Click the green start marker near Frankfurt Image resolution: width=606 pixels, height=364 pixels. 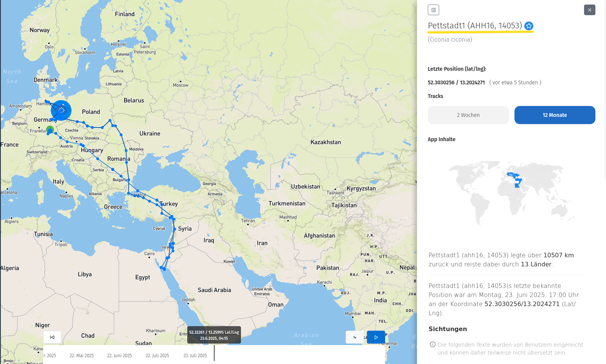pyautogui.click(x=50, y=130)
